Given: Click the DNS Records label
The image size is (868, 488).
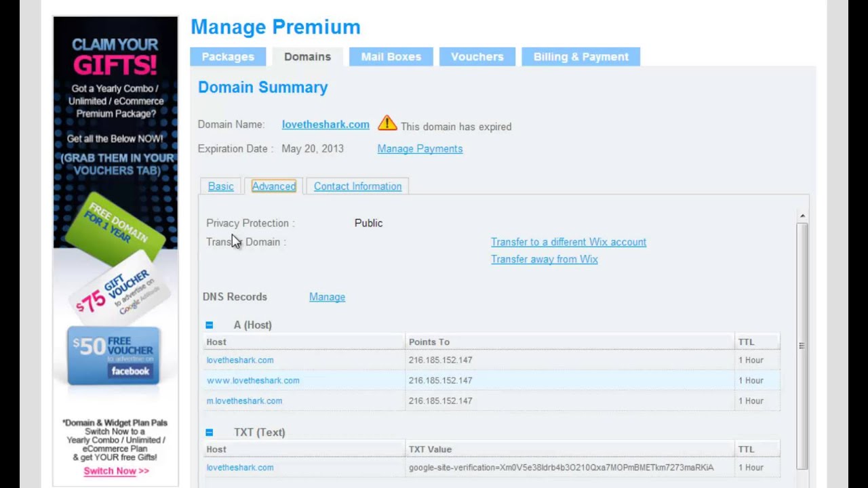Looking at the screenshot, I should point(235,297).
